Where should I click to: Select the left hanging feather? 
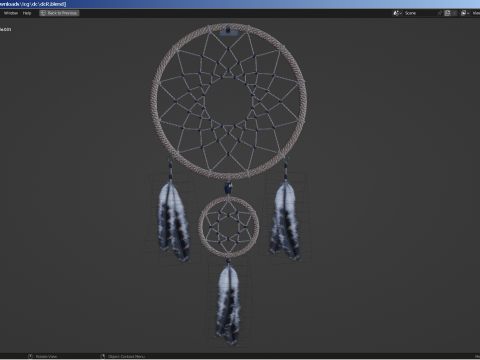173,223
